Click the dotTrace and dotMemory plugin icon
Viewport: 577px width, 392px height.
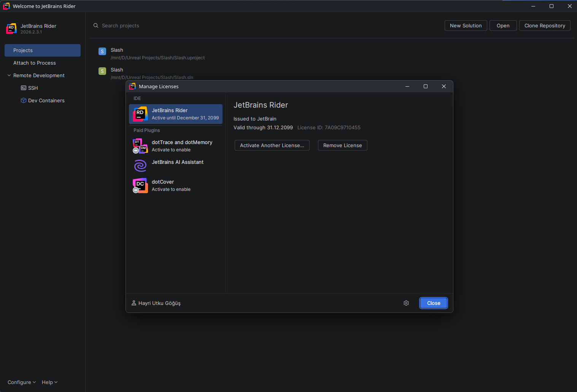(140, 146)
